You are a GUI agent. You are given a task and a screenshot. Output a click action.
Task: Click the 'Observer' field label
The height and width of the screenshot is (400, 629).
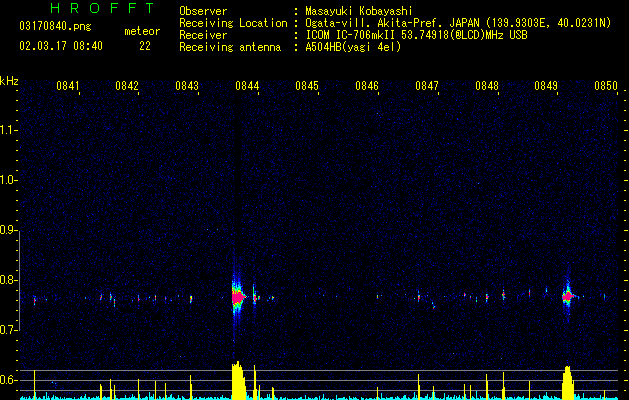203,11
